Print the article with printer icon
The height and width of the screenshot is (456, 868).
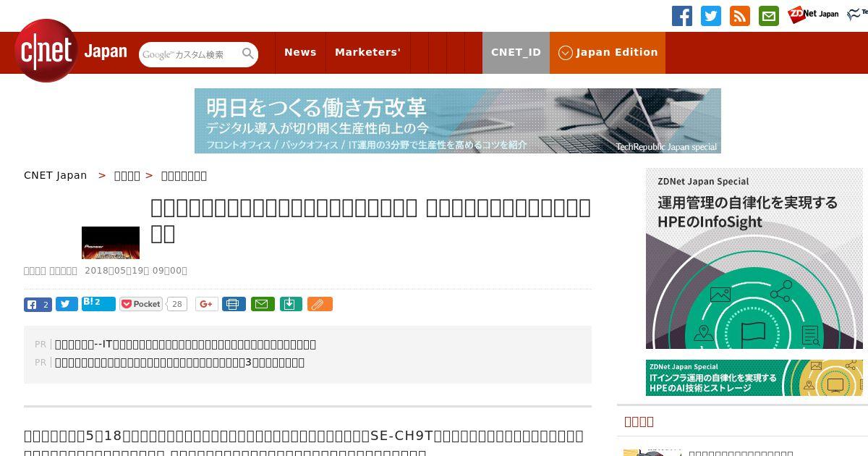point(234,304)
